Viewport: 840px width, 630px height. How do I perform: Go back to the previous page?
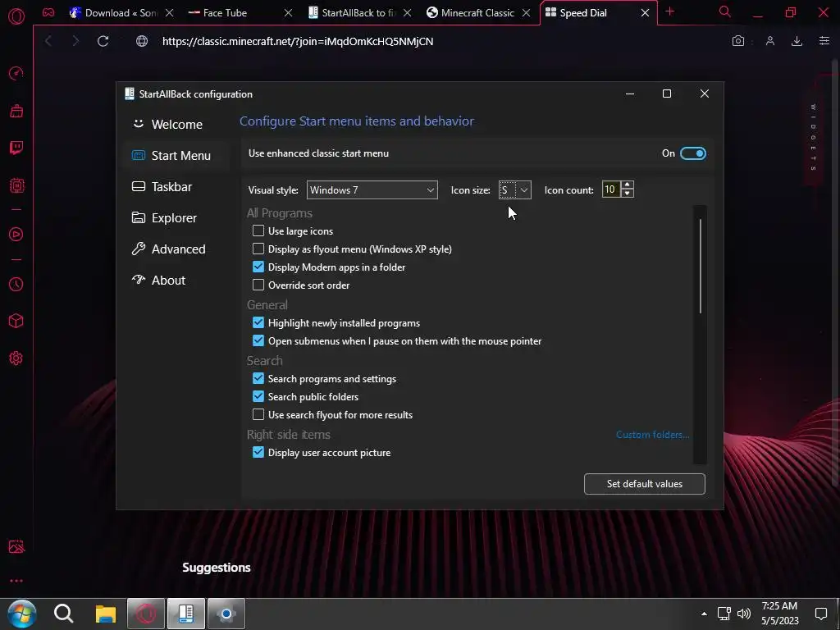[48, 41]
